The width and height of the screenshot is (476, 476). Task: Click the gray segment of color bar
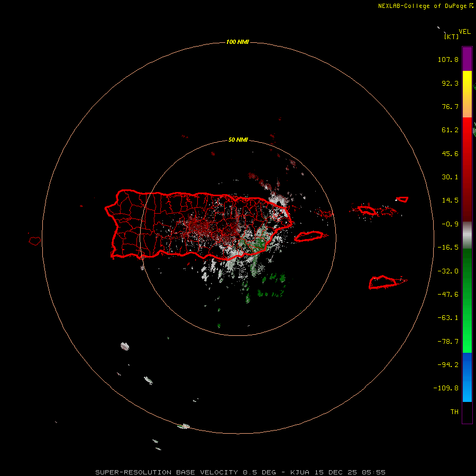click(467, 235)
